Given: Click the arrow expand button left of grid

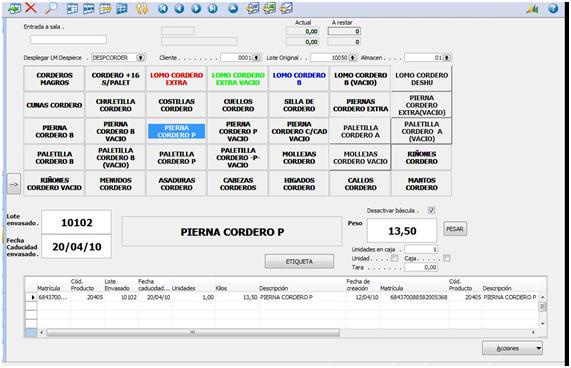Looking at the screenshot, I should pyautogui.click(x=14, y=184).
